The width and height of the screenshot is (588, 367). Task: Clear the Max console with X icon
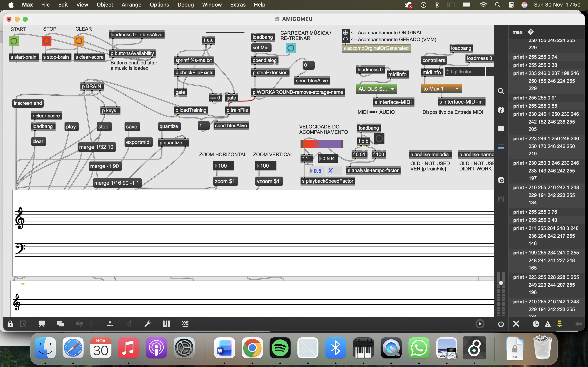click(x=516, y=324)
